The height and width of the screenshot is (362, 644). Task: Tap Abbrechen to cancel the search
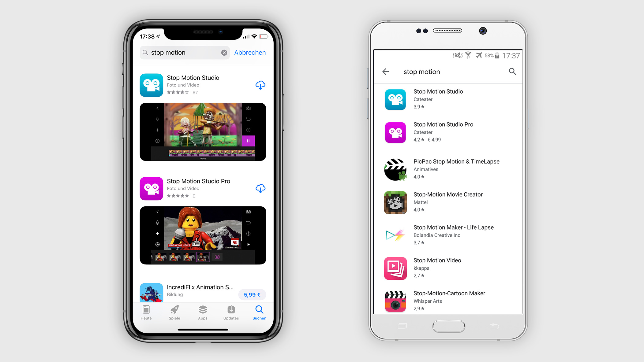point(249,53)
